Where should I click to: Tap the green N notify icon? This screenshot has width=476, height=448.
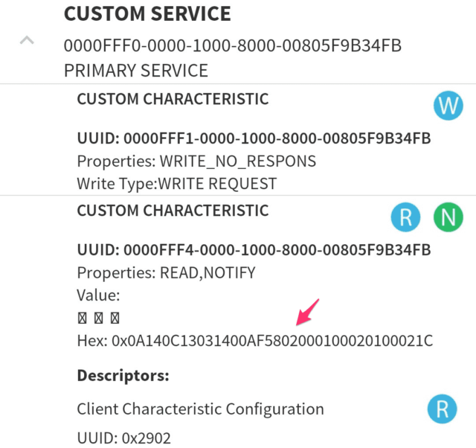(448, 217)
